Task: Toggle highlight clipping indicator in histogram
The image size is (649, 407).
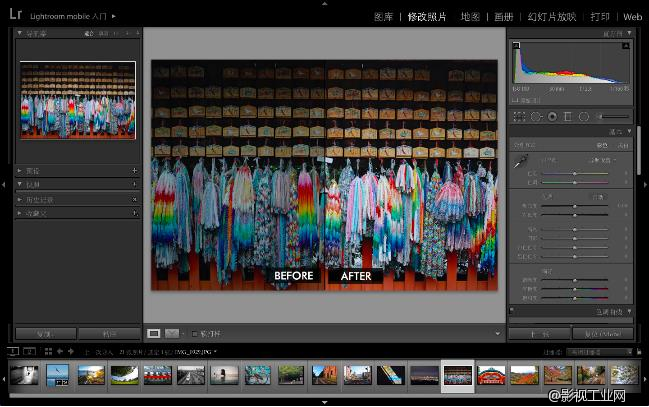Action: pos(626,46)
